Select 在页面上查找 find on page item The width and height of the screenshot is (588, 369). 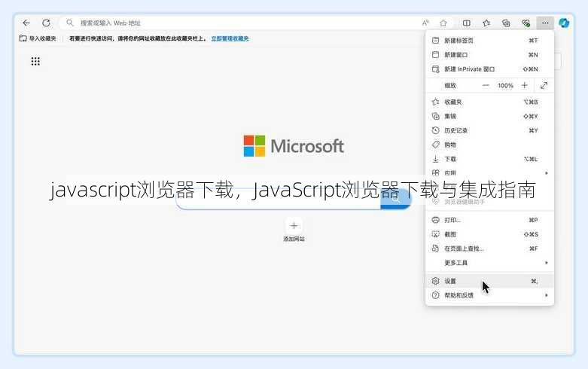click(x=490, y=249)
